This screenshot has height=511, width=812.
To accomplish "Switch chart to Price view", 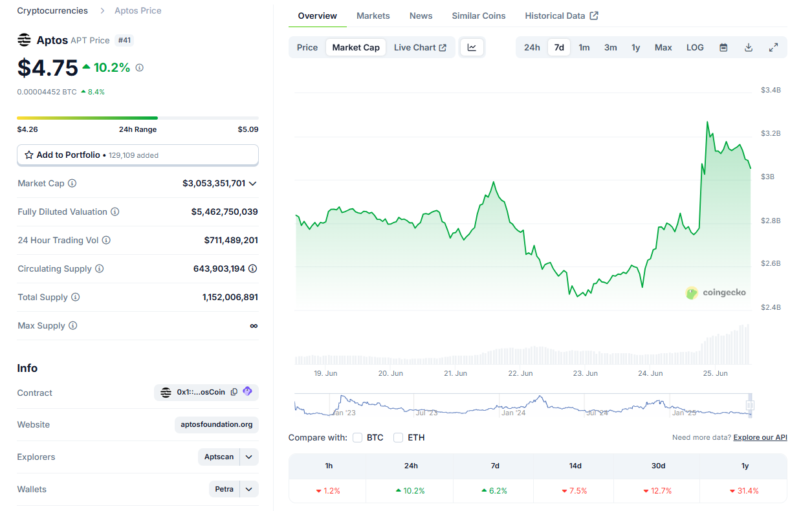I will 307,47.
